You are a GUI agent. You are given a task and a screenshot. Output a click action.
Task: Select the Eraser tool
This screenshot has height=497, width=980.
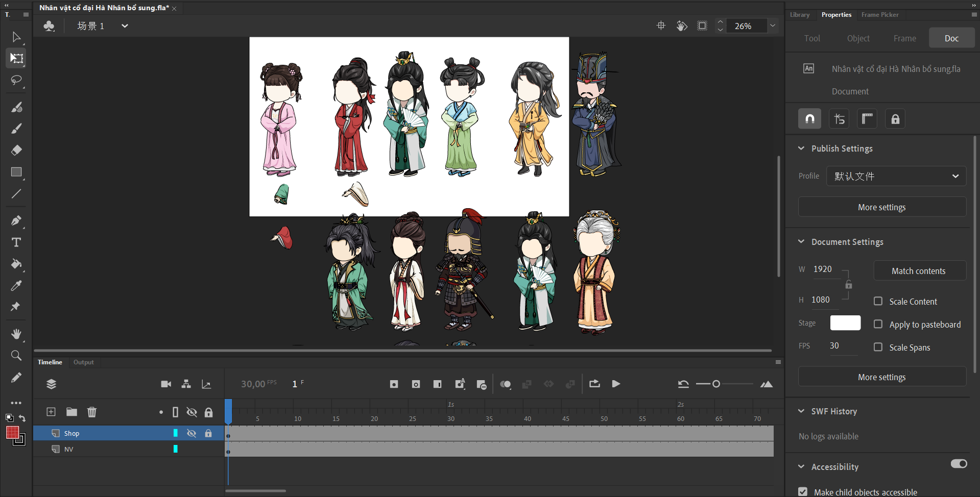pos(16,150)
